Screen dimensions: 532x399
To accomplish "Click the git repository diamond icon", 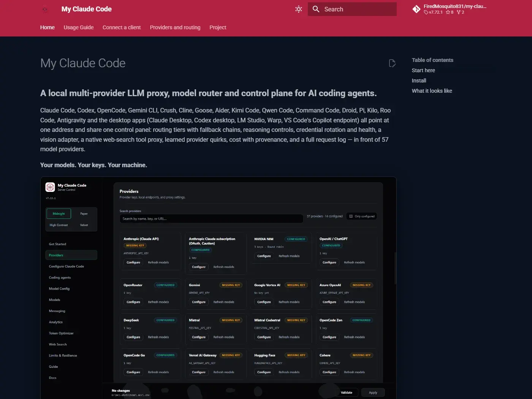I will 416,9.
